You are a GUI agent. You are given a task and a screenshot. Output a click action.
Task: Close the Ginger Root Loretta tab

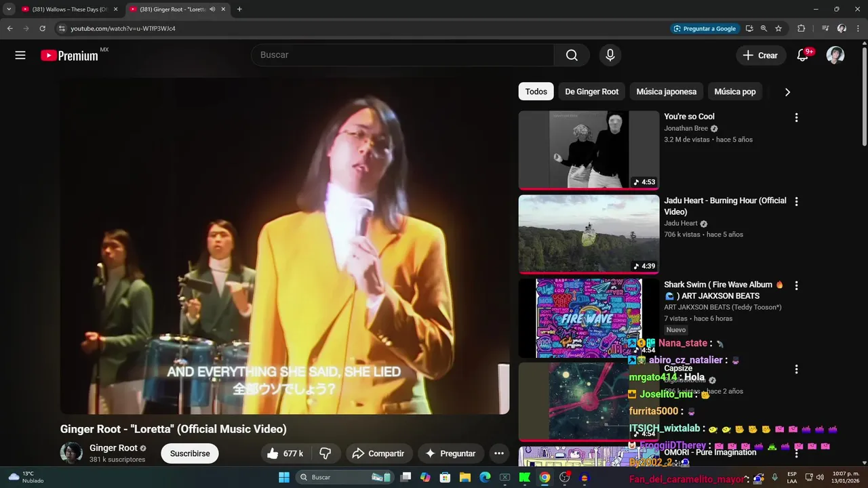pos(223,9)
